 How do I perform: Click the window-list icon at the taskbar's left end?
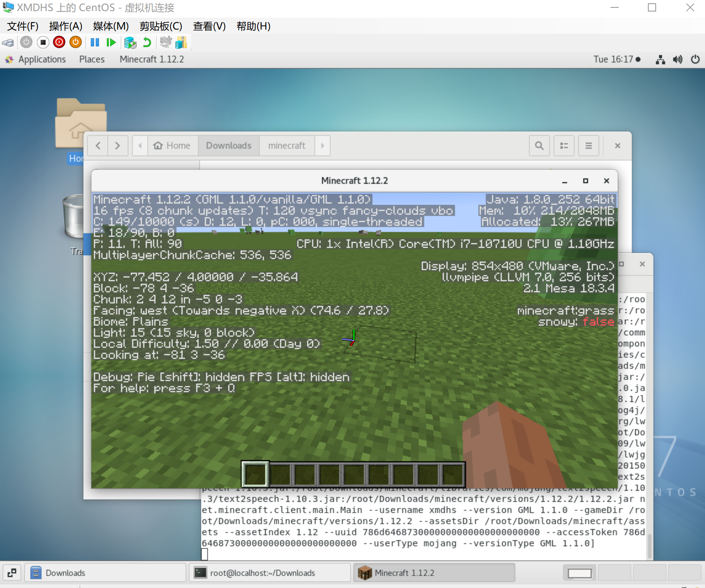coord(12,573)
